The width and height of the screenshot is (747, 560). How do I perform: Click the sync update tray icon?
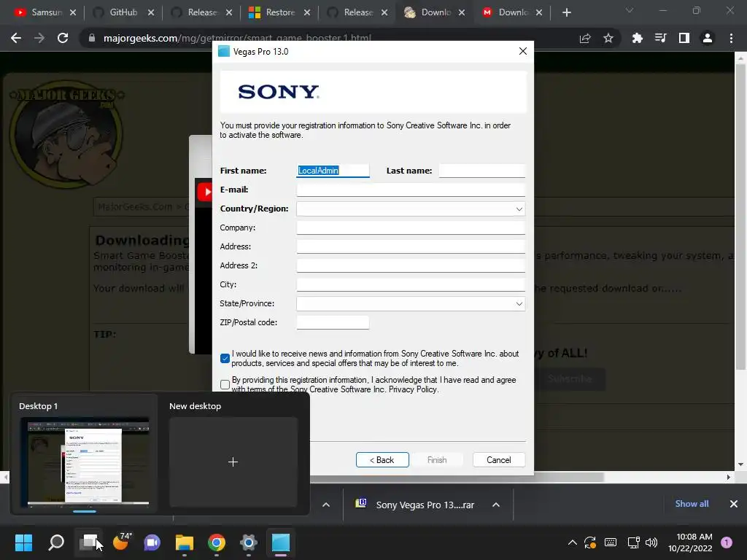click(590, 542)
